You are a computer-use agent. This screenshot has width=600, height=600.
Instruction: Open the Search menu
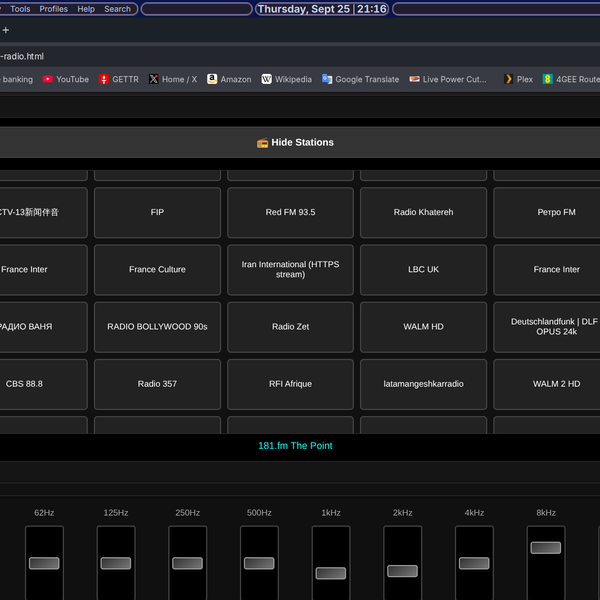coord(117,9)
